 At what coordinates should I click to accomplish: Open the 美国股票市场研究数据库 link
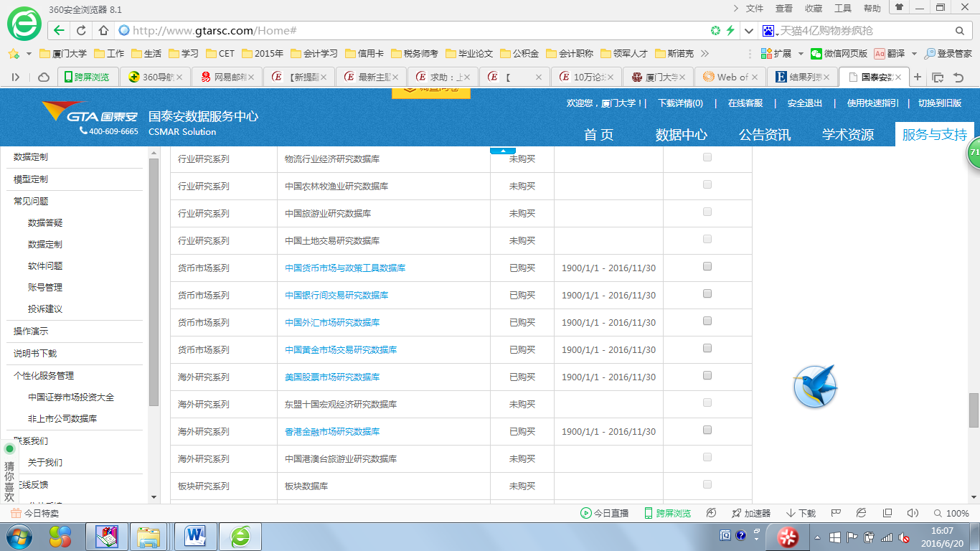[x=332, y=377]
